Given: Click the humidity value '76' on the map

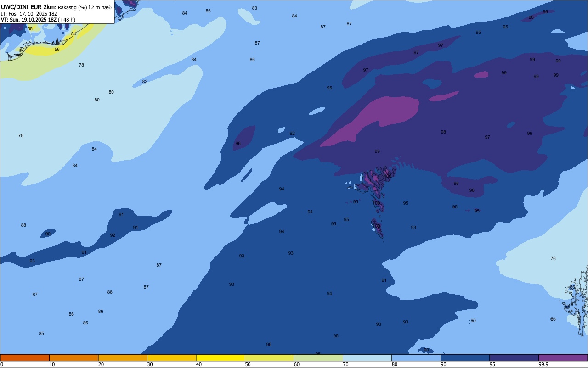Looking at the screenshot, I should 553,259.
